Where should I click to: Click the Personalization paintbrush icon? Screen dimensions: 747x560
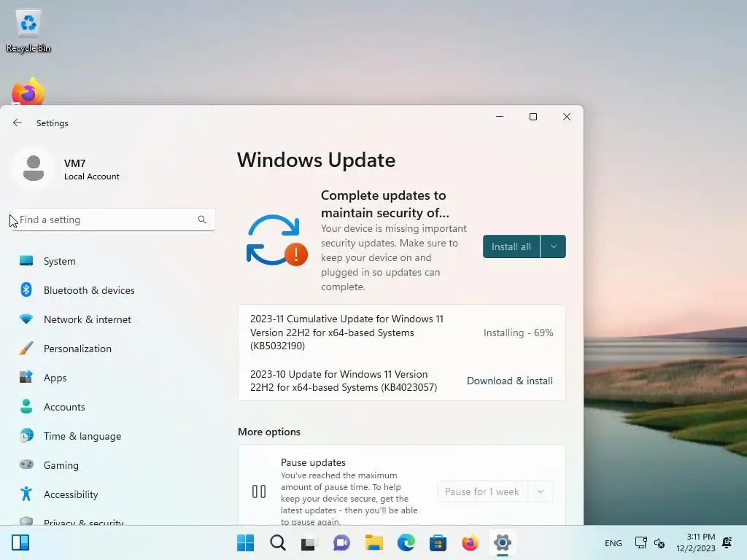(26, 348)
